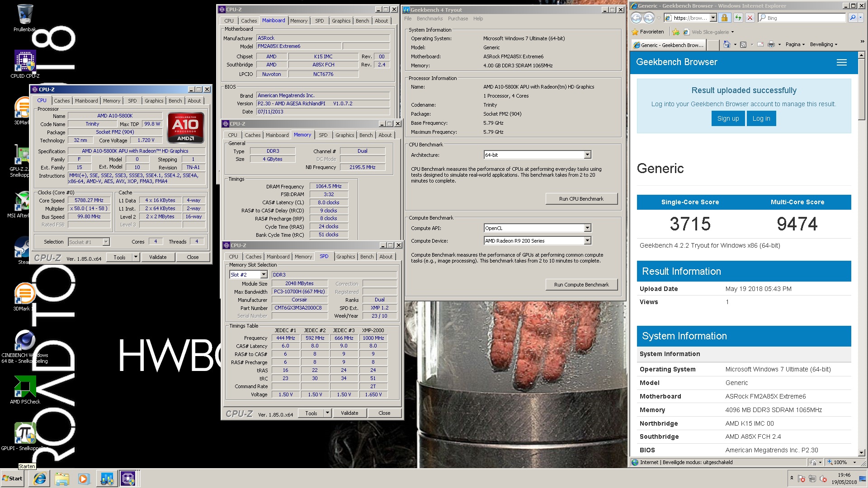The image size is (868, 488).
Task: Click Close button in CPU-Z SPD window
Action: click(384, 413)
